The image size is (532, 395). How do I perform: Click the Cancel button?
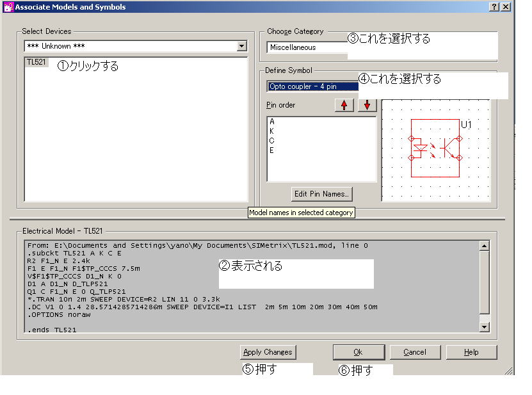(x=415, y=352)
